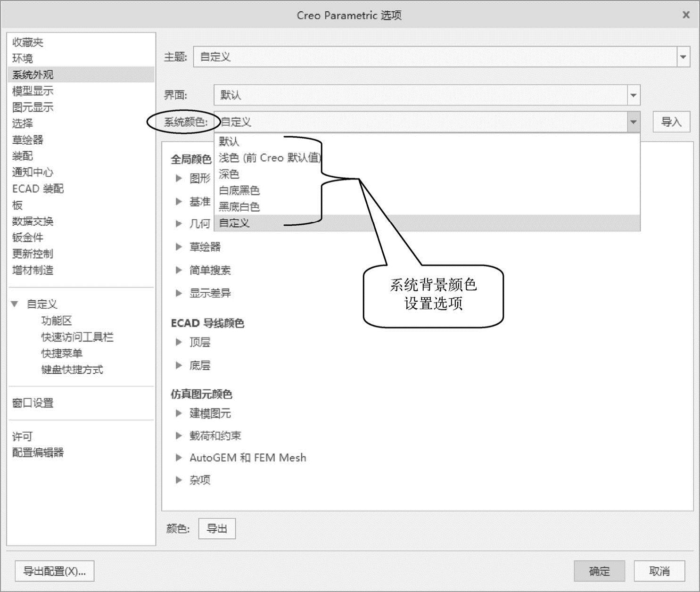Expand the 顶层 ECAD trace colors
This screenshot has height=592, width=700.
[179, 342]
